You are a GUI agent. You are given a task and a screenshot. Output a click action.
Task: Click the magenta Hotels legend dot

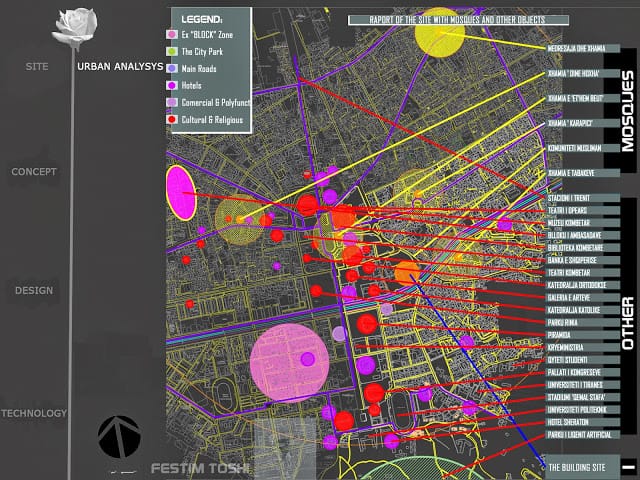(x=172, y=85)
